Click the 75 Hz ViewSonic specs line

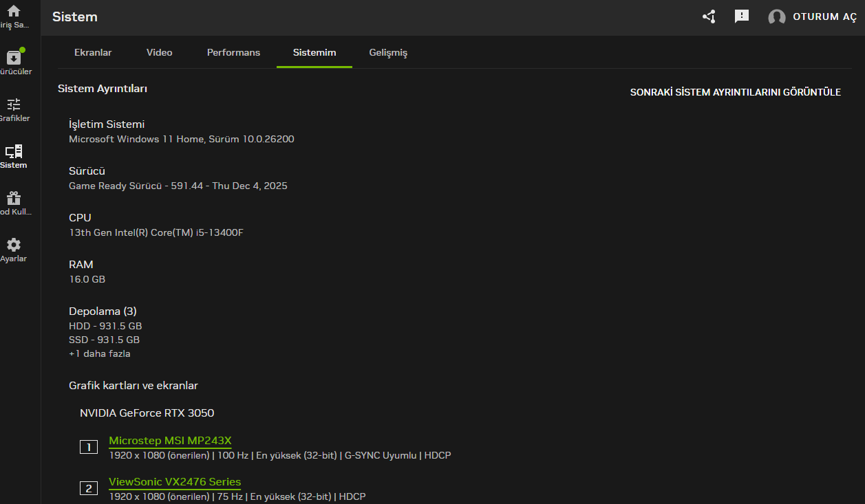[237, 496]
